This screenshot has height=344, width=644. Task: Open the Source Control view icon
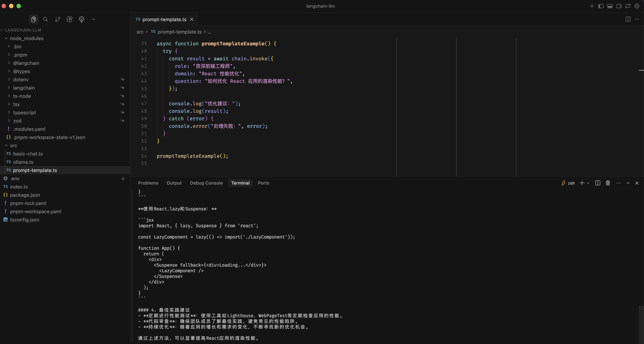coord(57,19)
